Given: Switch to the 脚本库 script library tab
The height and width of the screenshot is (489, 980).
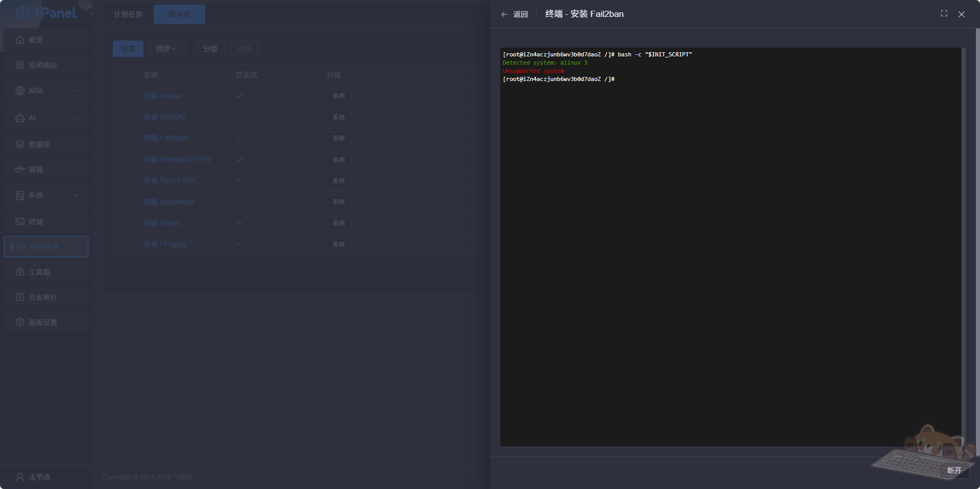Looking at the screenshot, I should point(179,14).
